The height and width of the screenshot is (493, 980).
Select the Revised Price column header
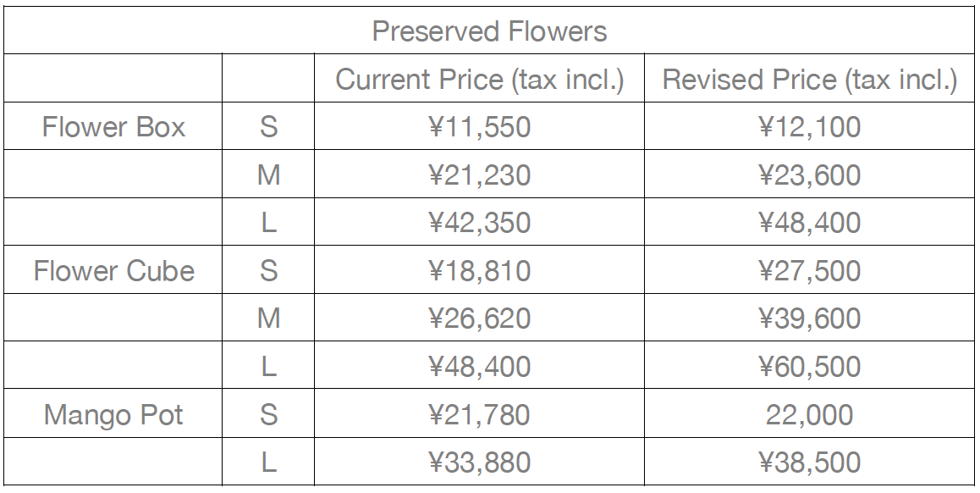[x=809, y=80]
